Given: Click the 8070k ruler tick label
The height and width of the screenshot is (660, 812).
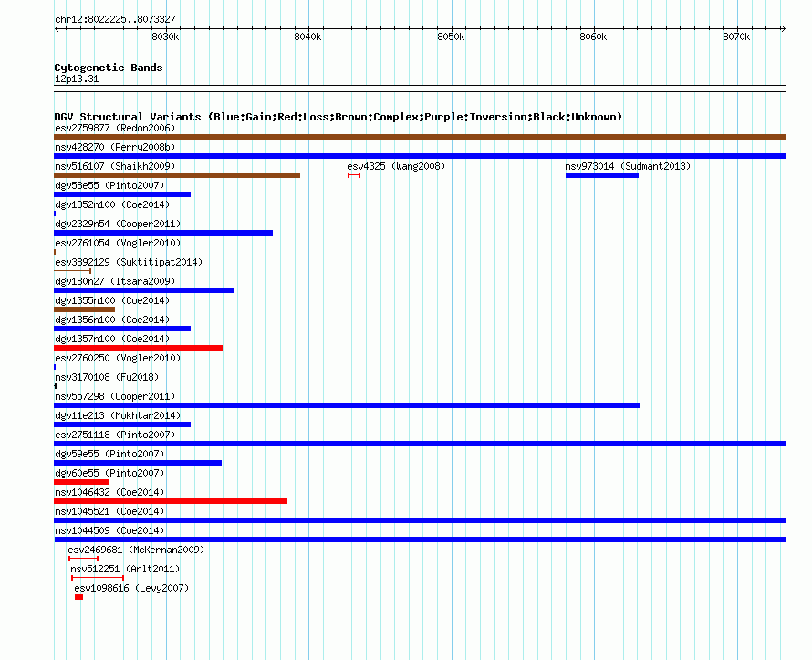Looking at the screenshot, I should pos(736,37).
